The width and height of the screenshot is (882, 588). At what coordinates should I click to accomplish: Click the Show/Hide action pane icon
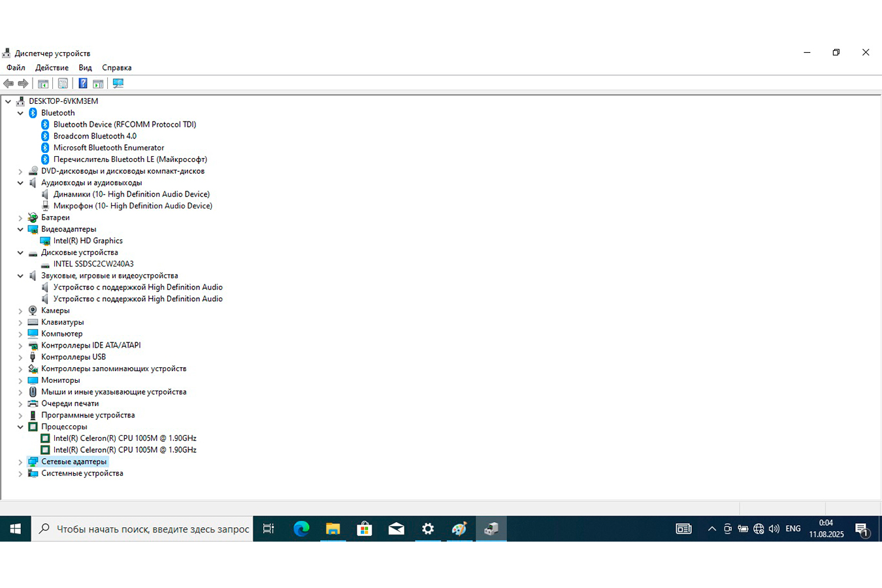[x=98, y=84]
